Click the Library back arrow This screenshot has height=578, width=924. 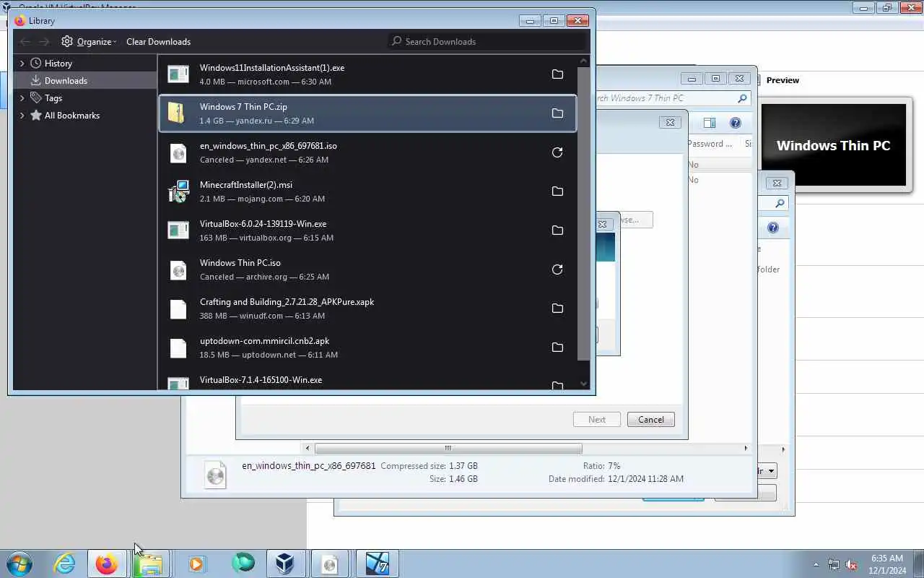pyautogui.click(x=25, y=41)
